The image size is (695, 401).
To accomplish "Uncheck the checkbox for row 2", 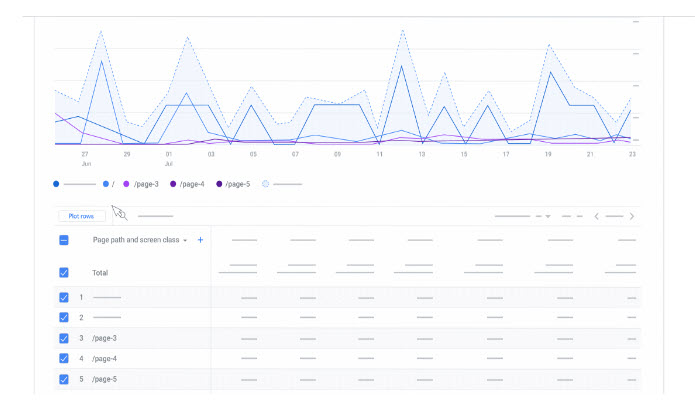I will (x=64, y=318).
